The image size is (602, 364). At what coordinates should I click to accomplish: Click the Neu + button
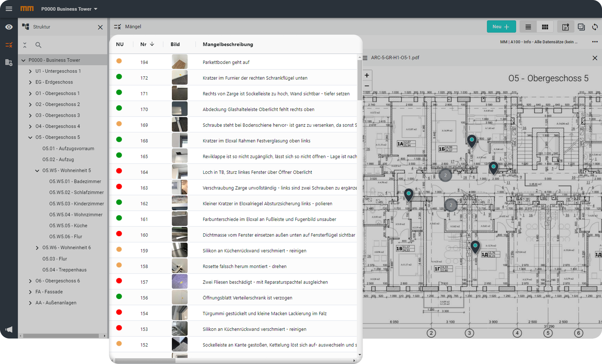pos(501,27)
